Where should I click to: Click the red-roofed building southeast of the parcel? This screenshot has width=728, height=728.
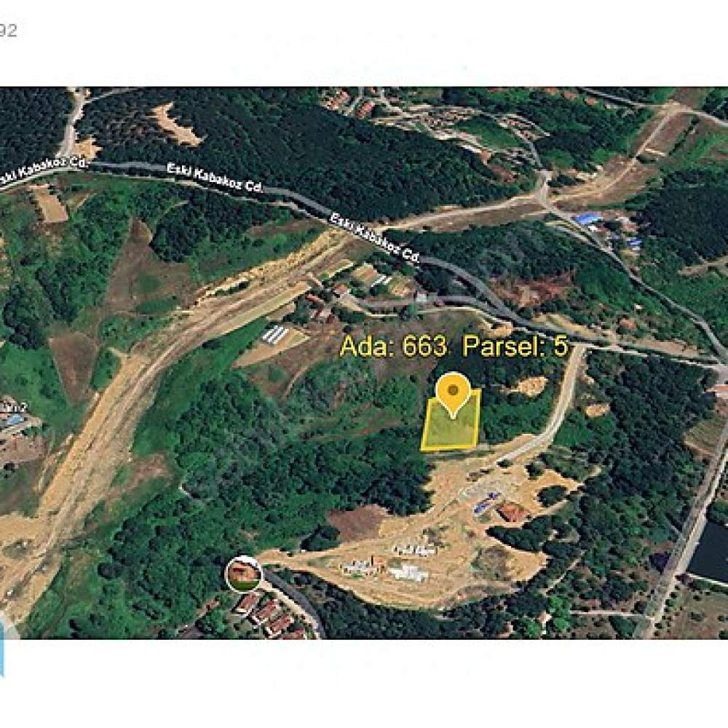point(512,512)
